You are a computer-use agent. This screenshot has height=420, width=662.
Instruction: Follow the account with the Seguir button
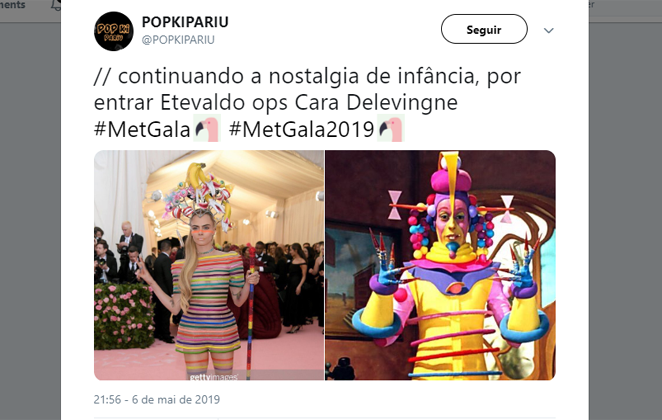pos(484,29)
